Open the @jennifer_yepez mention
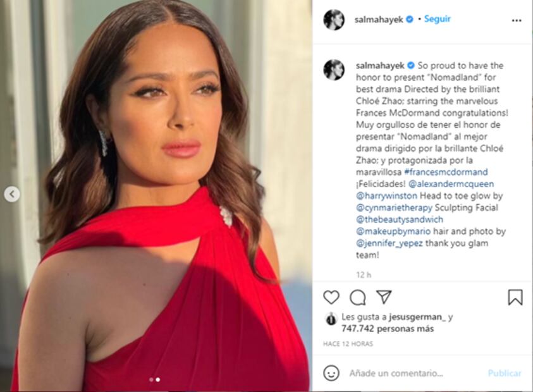 (389, 243)
